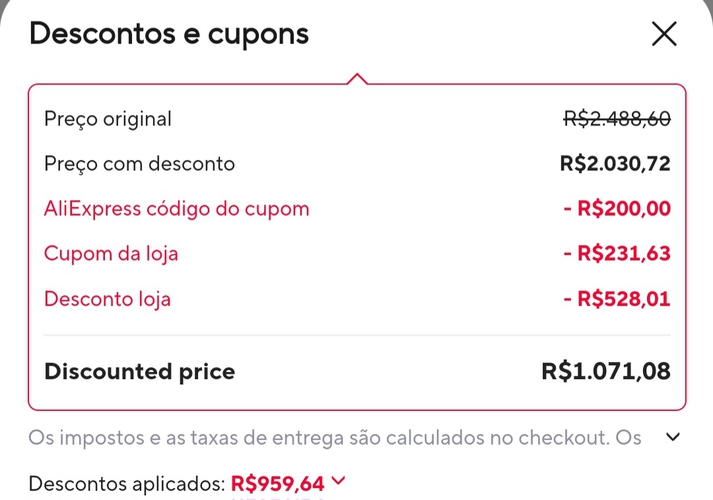Close the Descontos e cupons panel
713x500 pixels.
664,34
